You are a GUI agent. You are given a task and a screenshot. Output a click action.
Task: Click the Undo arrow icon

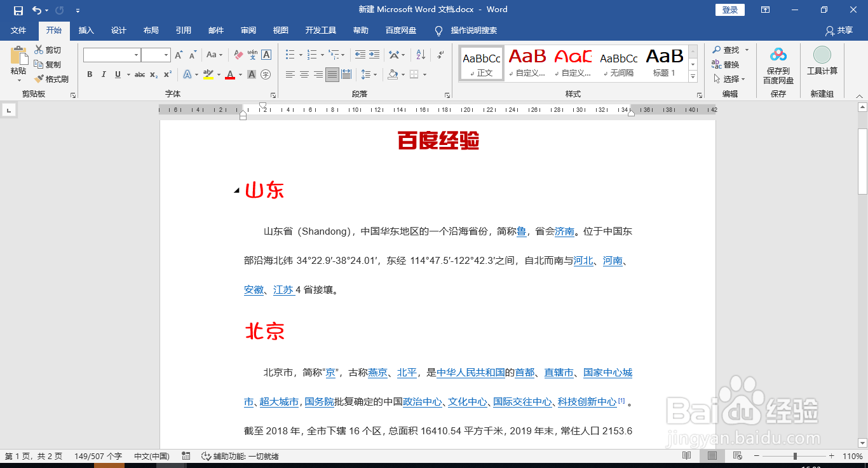point(37,10)
